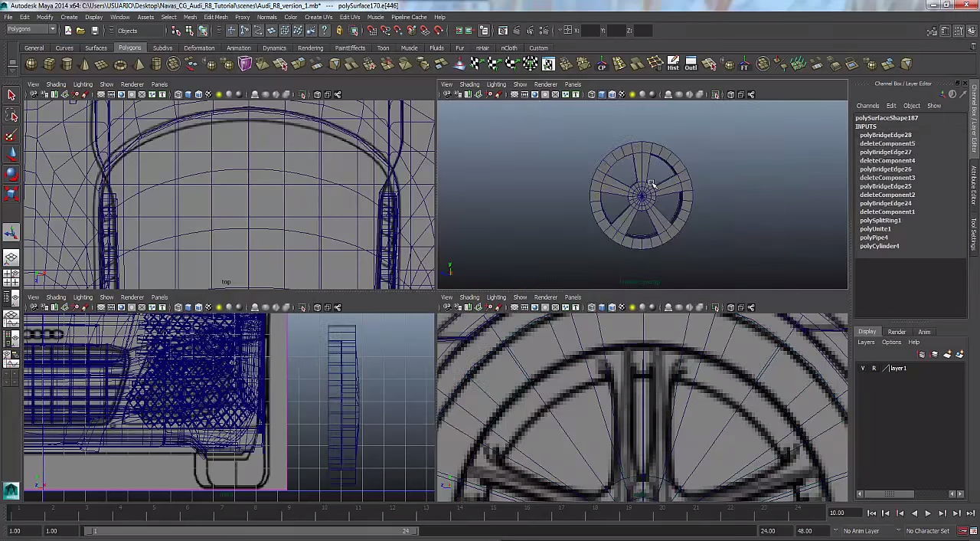Click the polygon cube shelf icon
The image size is (980, 541).
tap(50, 64)
